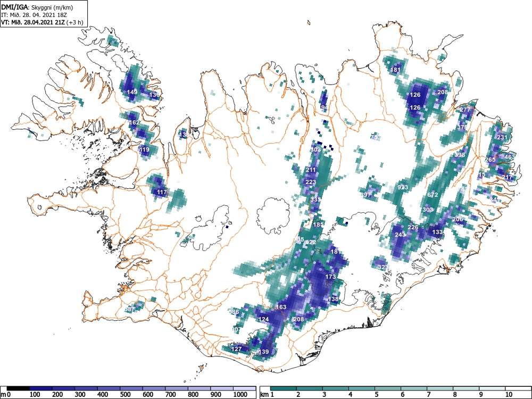This screenshot has width=532, height=399.
Task: Click the visibility value '127' near the south coast
Action: [x=237, y=349]
